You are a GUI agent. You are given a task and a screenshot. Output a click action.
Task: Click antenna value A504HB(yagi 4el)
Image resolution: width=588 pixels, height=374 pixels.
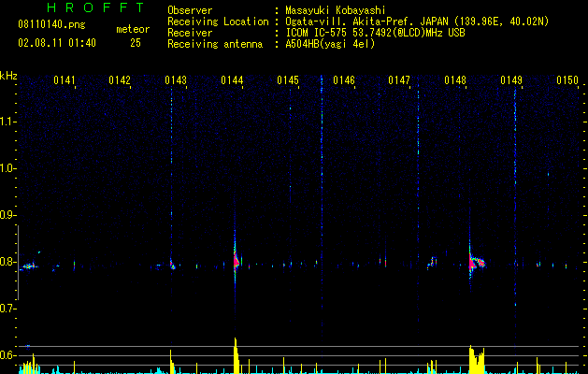(330, 44)
